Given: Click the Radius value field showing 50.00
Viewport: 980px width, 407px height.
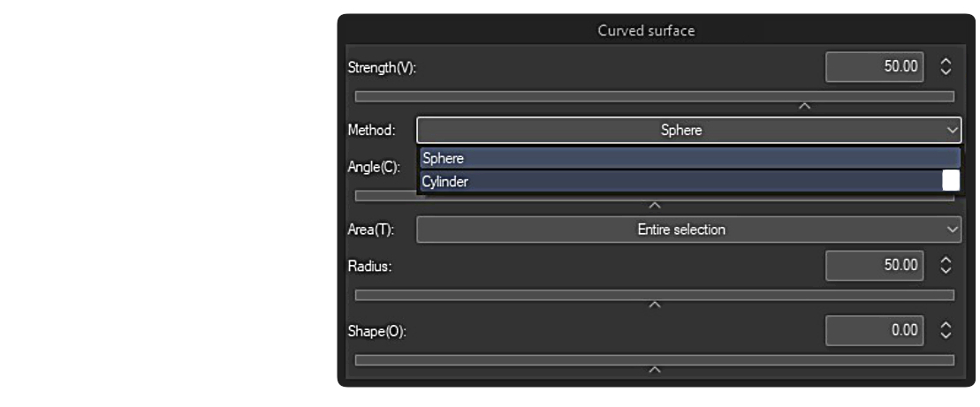Looking at the screenshot, I should 875,265.
